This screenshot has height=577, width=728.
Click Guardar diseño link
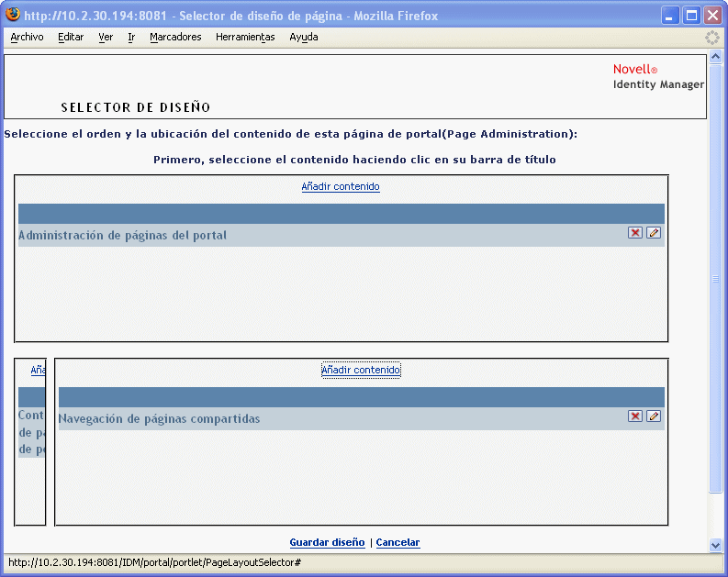click(x=327, y=542)
